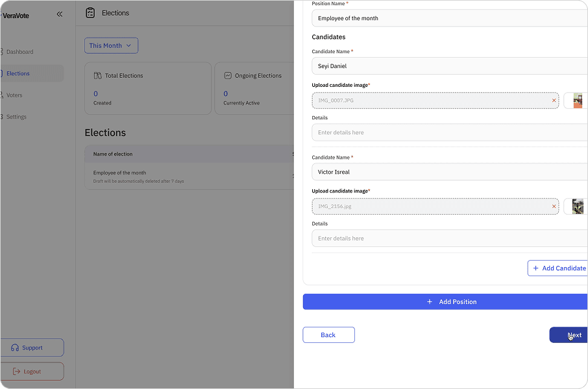Open Voters page in sidebar
588x389 pixels.
pos(14,95)
